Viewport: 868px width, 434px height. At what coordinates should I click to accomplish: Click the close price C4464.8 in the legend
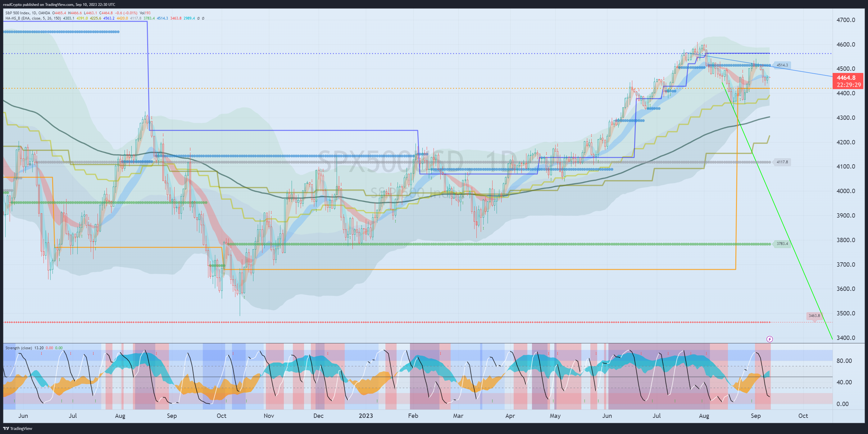[106, 13]
